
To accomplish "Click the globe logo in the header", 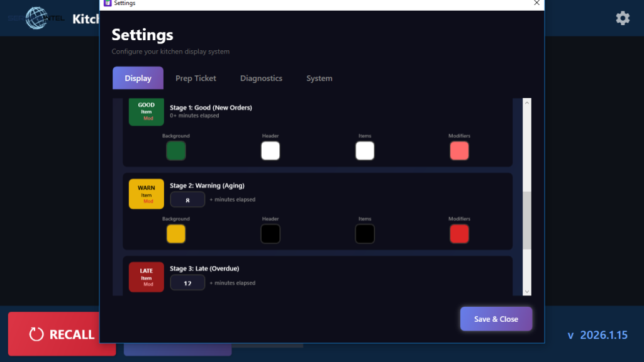I will coord(36,18).
